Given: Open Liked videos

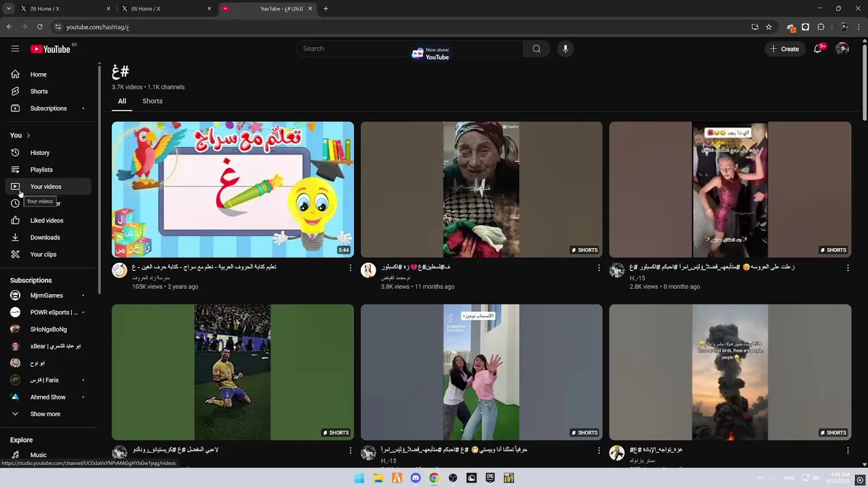Looking at the screenshot, I should coord(47,220).
